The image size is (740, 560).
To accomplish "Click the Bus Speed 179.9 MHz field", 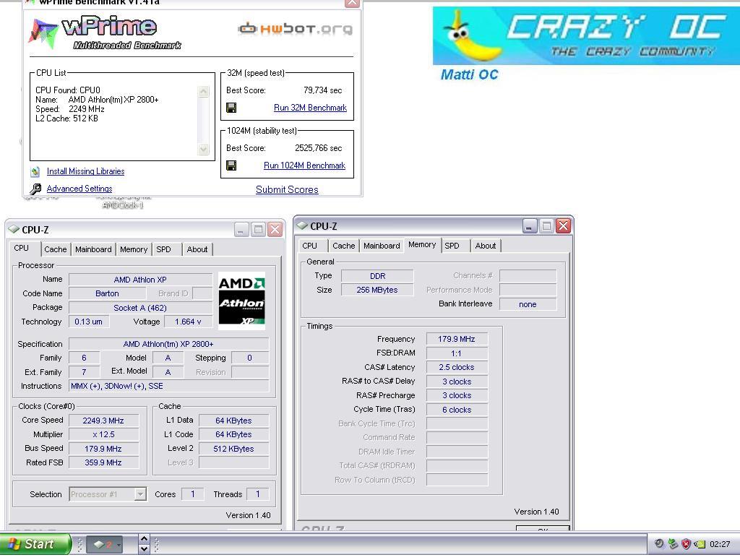I will pos(104,449).
